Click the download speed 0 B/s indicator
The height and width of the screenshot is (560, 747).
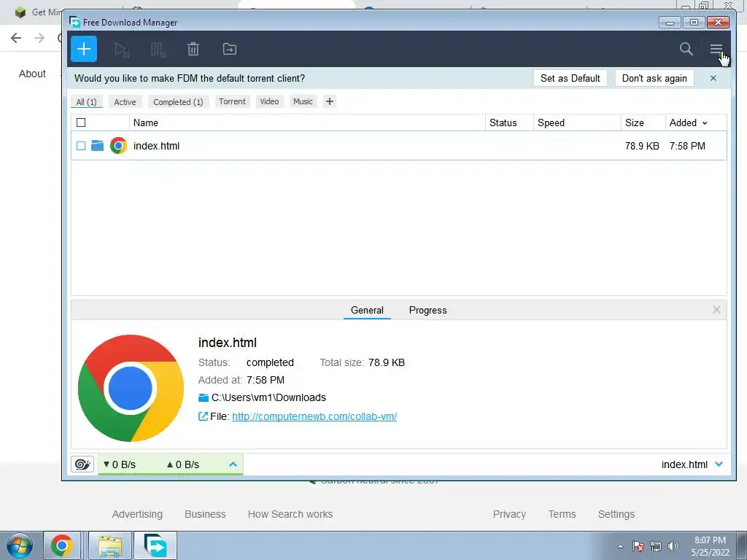[x=120, y=464]
